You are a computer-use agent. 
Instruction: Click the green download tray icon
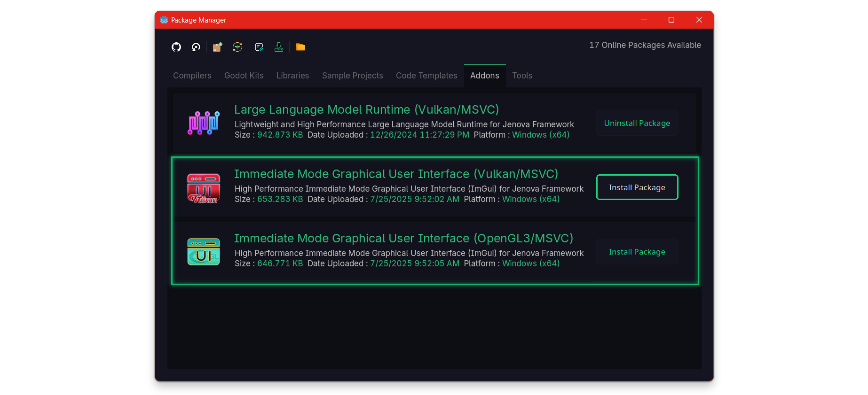pos(279,47)
